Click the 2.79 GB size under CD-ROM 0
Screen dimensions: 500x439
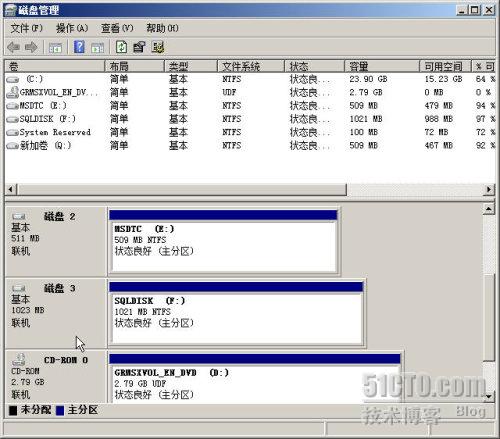[28, 382]
